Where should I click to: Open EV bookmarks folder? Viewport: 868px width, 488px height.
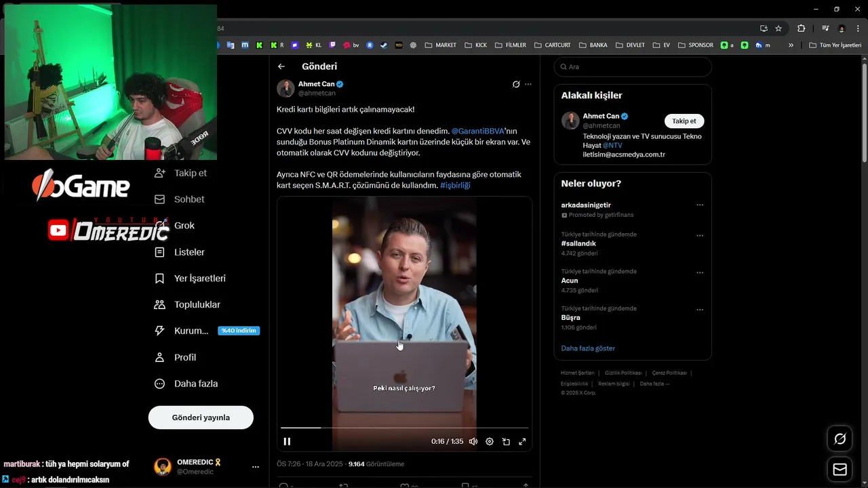click(661, 45)
